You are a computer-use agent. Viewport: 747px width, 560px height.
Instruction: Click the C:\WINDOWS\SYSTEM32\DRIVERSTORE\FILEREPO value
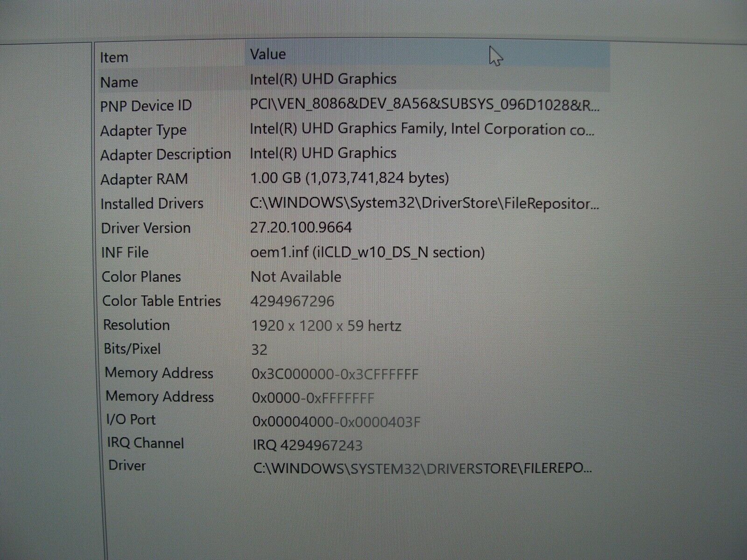point(423,468)
